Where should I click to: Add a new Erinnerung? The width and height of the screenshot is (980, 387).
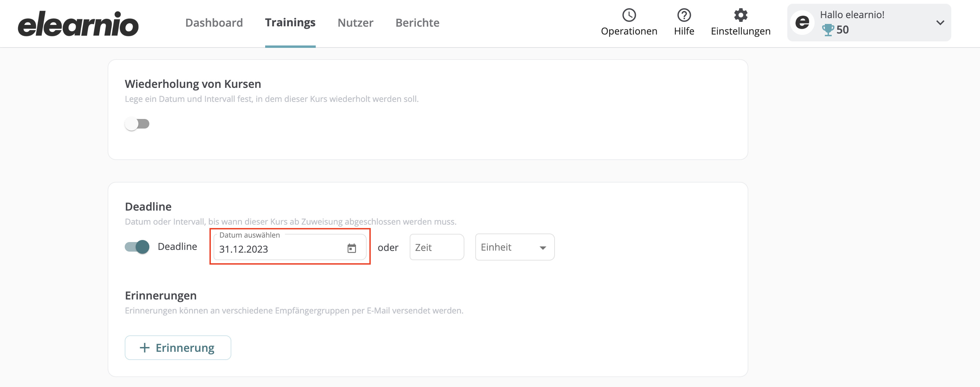[x=178, y=347]
